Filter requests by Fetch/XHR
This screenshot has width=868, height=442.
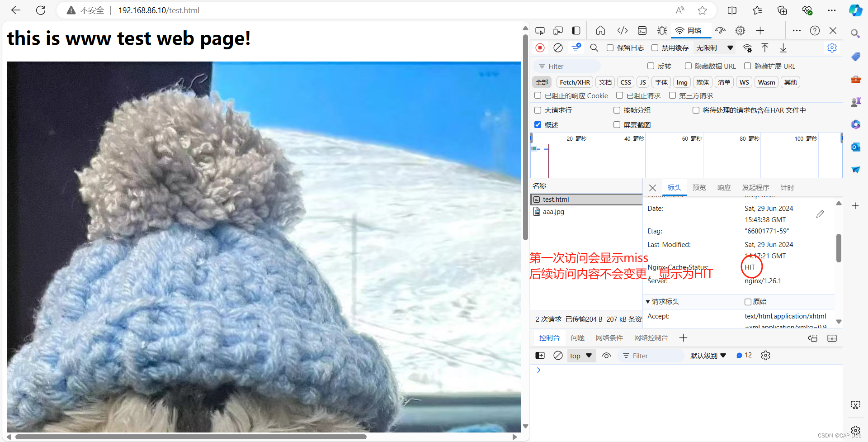pyautogui.click(x=575, y=82)
